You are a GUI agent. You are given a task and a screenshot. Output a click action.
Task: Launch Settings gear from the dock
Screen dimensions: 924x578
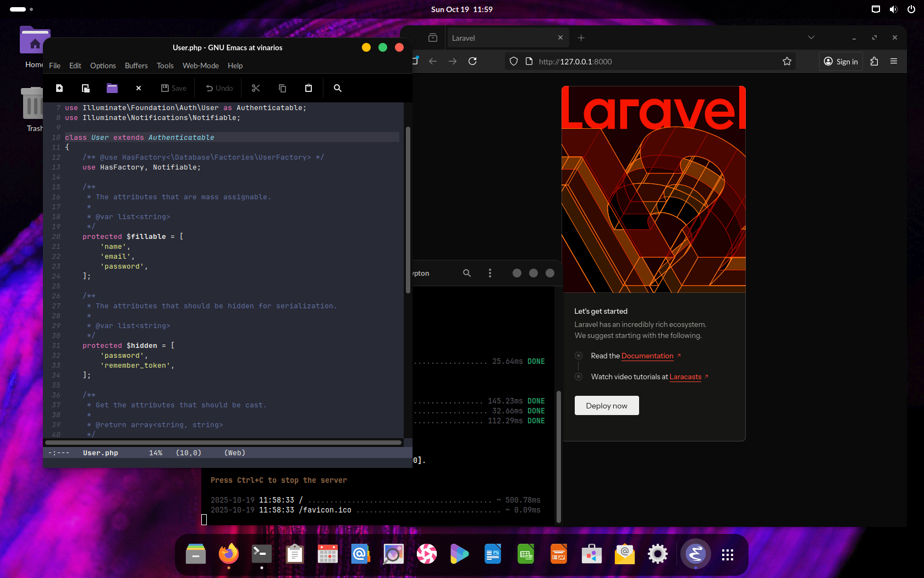pyautogui.click(x=657, y=554)
